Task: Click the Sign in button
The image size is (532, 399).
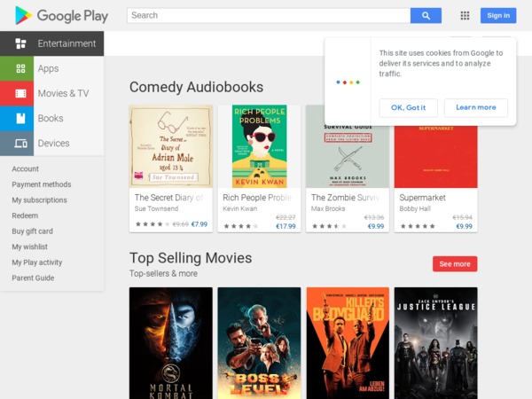Action: tap(498, 16)
